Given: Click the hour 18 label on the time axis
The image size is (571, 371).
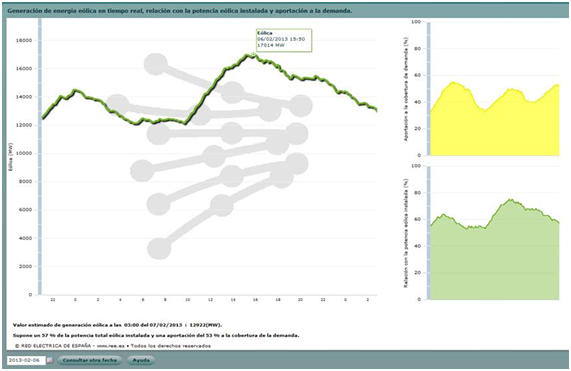Looking at the screenshot, I should [278, 300].
